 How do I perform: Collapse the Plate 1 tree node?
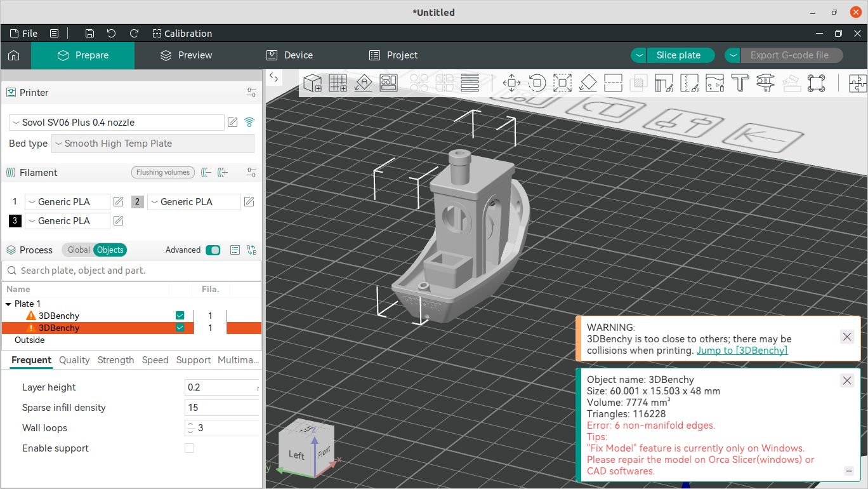pos(9,304)
